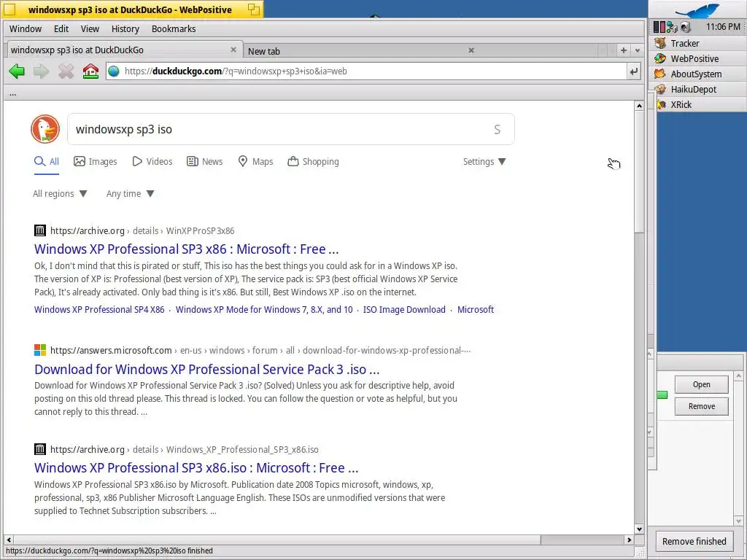
Task: Click the search submit S icon
Action: [x=497, y=130]
